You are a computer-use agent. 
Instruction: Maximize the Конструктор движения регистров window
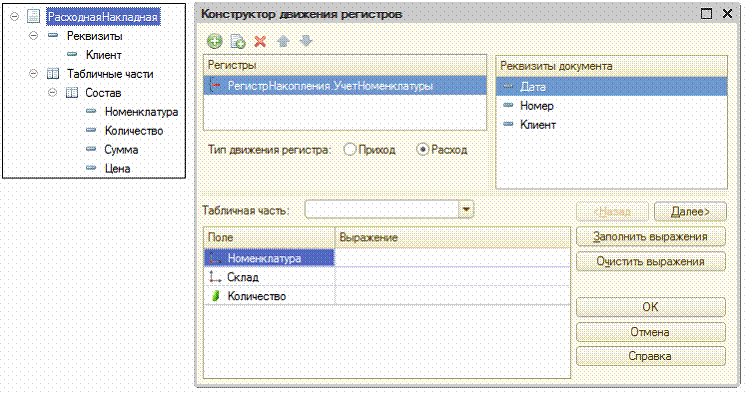coord(707,14)
